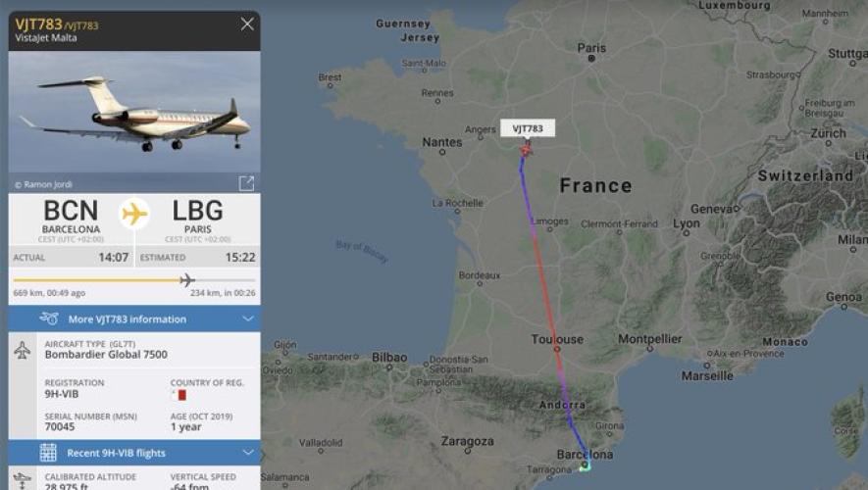This screenshot has width=868, height=490.
Task: Click the VJT783 callout label on map
Action: (x=528, y=128)
